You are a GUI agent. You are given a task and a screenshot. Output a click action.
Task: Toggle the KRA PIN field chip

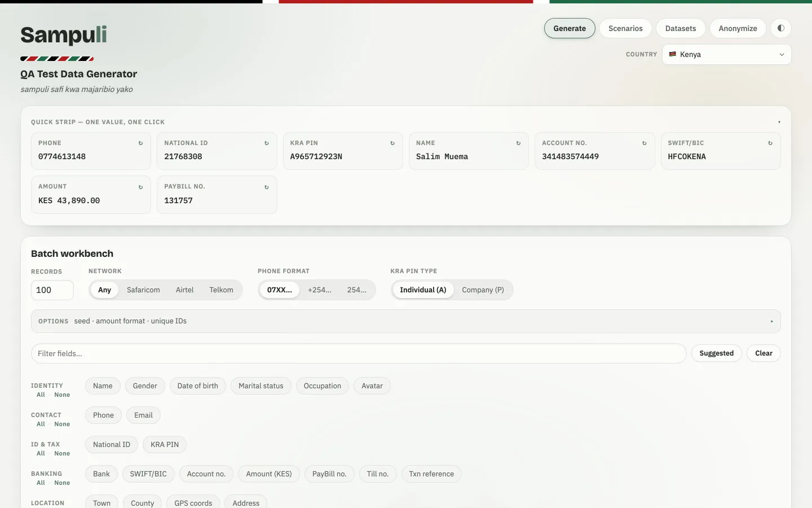[x=165, y=445]
